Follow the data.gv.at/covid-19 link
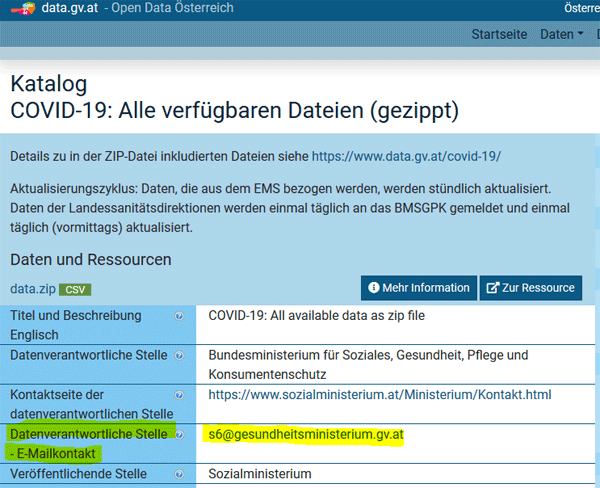 click(x=406, y=156)
